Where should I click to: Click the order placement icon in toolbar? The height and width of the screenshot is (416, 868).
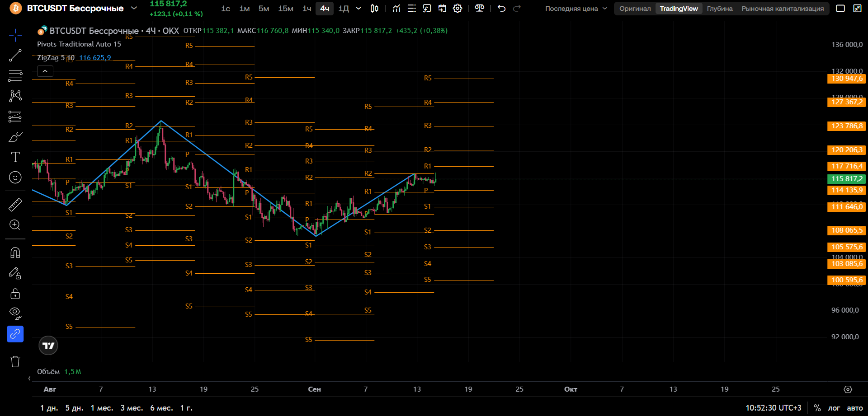point(442,8)
